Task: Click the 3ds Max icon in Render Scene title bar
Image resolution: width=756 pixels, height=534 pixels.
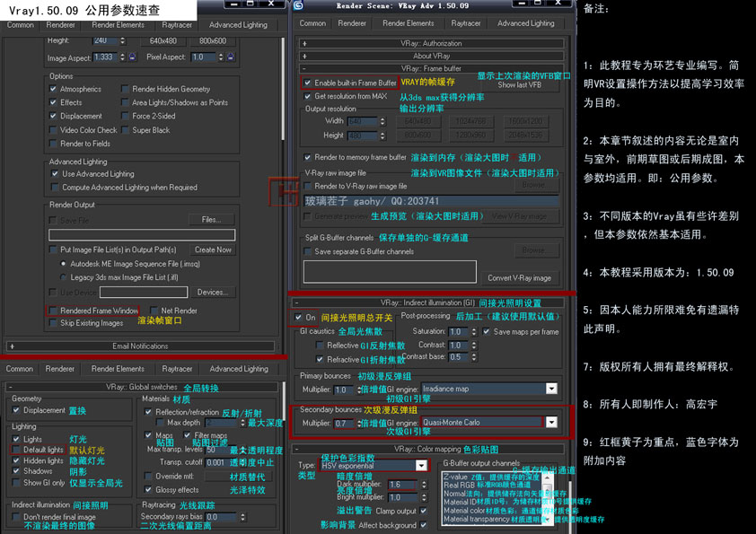Action: point(298,5)
